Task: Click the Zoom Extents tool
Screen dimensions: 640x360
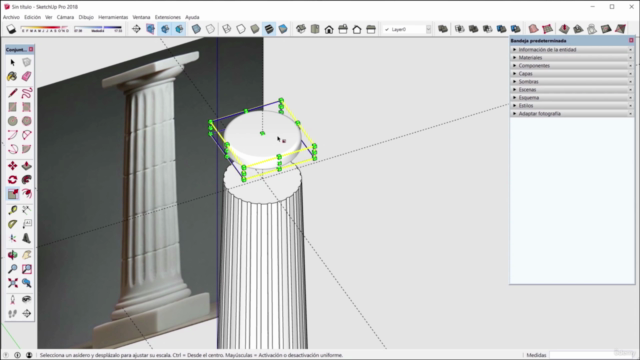Action: click(13, 283)
